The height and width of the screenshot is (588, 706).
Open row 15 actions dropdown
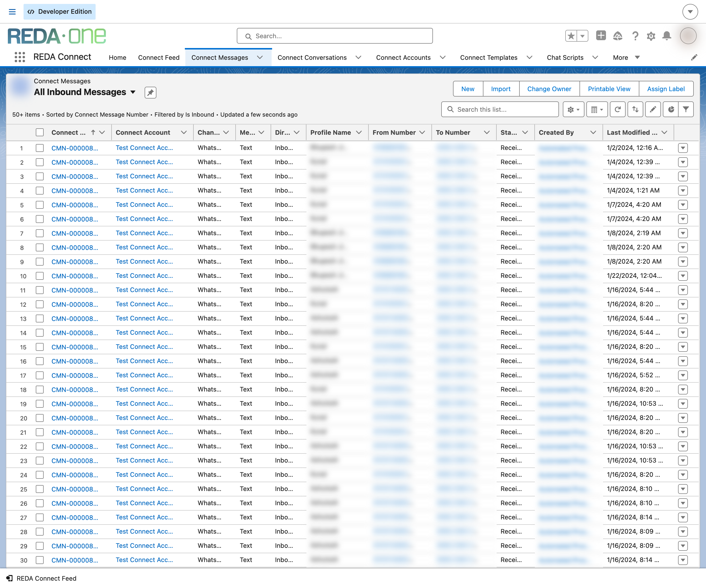click(682, 347)
